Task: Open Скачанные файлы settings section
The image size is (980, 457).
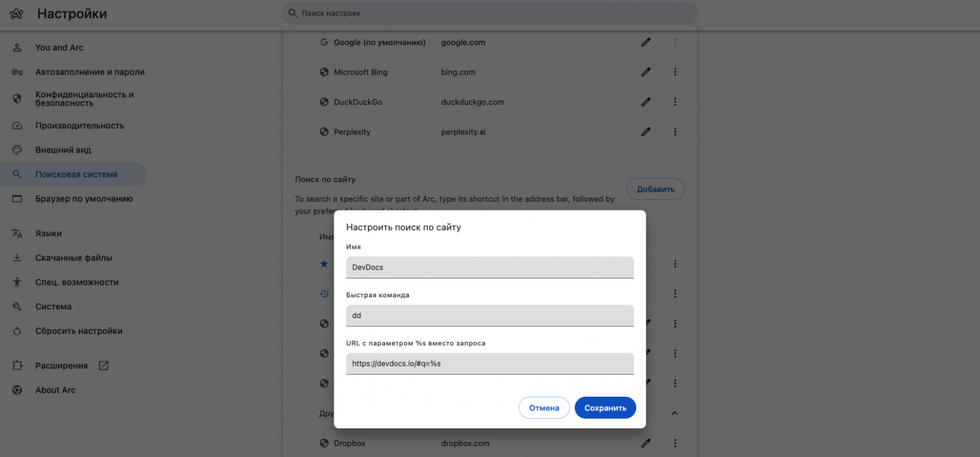Action: [x=74, y=258]
